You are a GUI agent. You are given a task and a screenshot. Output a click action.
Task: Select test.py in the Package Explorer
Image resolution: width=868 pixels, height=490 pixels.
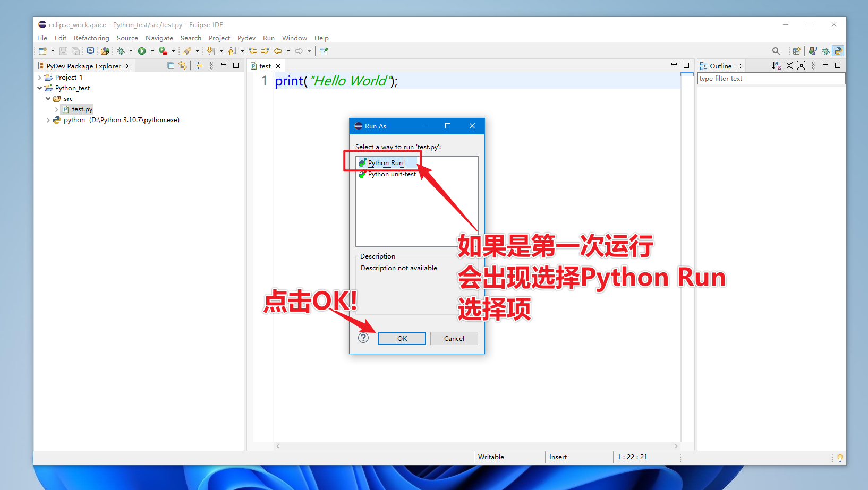[x=78, y=109]
